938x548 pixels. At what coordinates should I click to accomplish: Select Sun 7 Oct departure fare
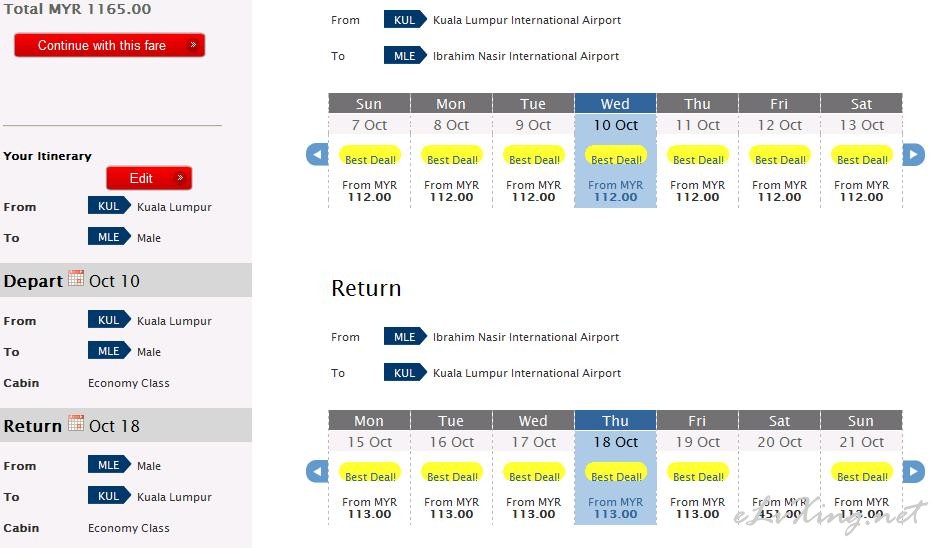(369, 191)
